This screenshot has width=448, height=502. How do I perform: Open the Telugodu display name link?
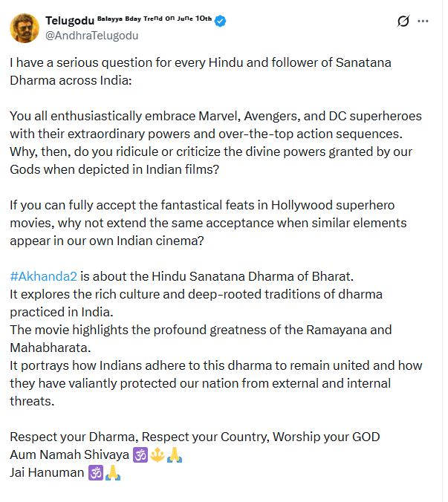coord(65,21)
